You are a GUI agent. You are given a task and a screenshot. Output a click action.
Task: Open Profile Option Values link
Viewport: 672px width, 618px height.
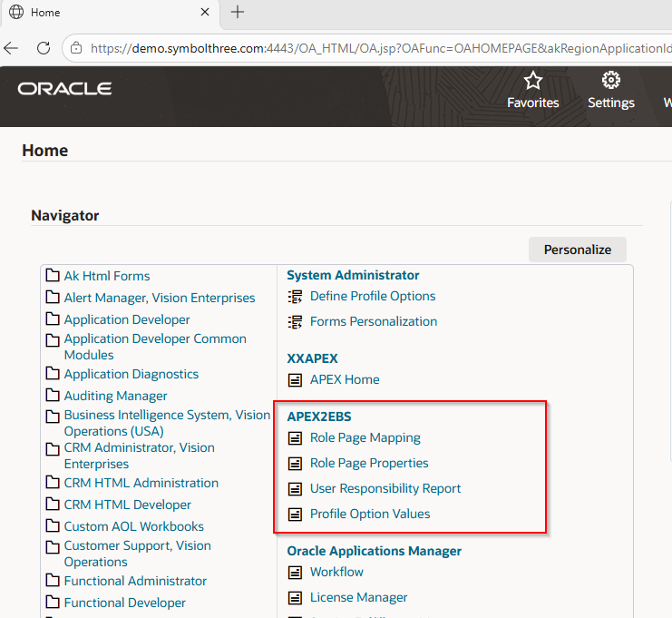[370, 514]
